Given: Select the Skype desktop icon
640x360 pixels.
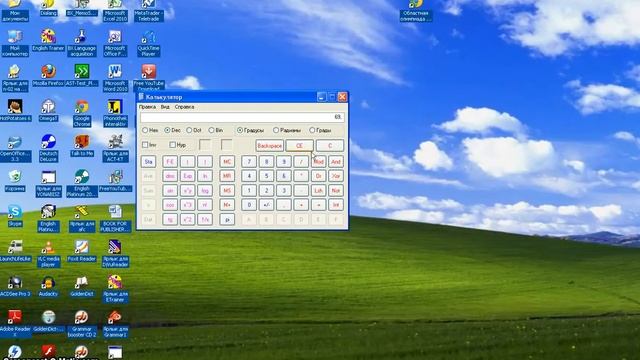Looking at the screenshot, I should [x=15, y=215].
